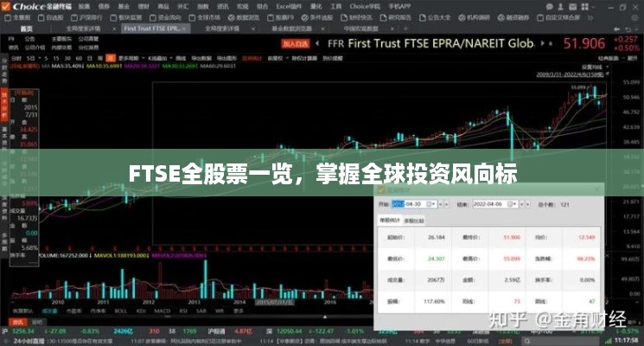Click the red 加入自选 button
This screenshot has width=644, height=346.
(x=295, y=43)
